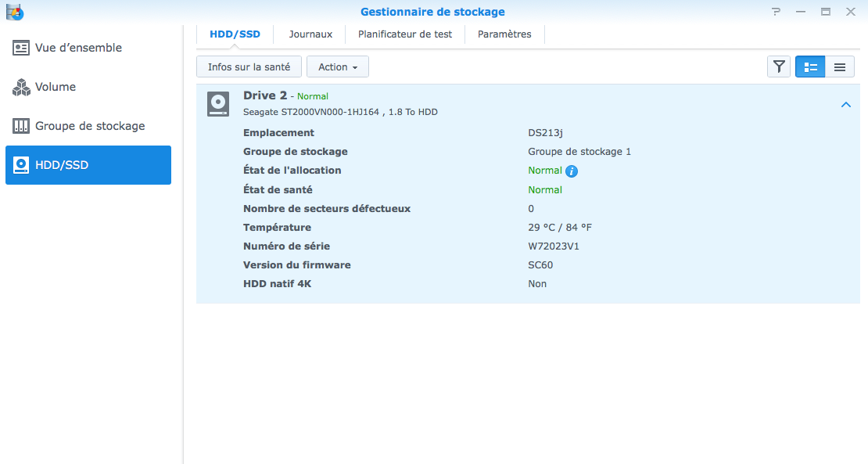Open the Planificateur de test tab
Screen dimensions: 868x464
coord(404,34)
